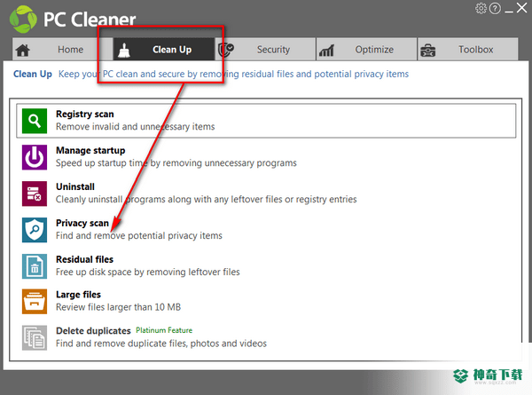
Task: Click the orange Large files drawer icon
Action: (x=35, y=302)
